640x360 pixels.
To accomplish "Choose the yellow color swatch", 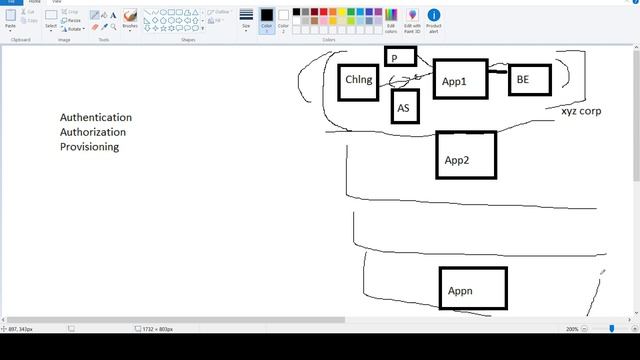I will (x=342, y=12).
